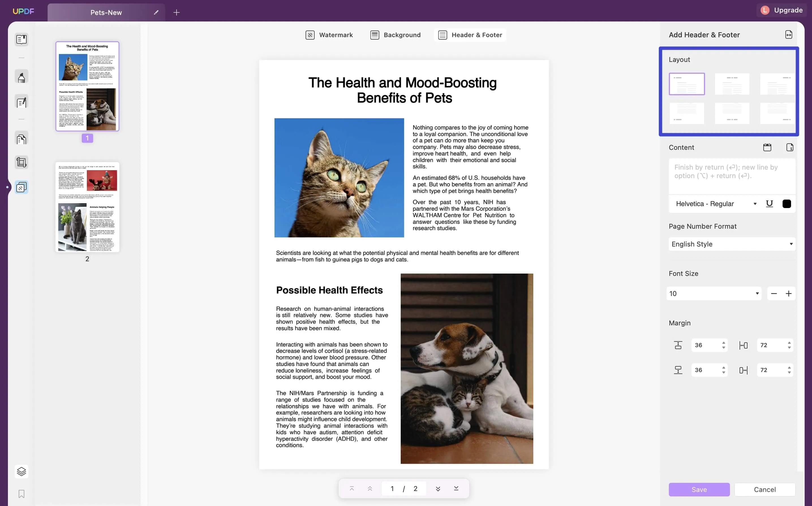Switch to the Watermark tab
This screenshot has height=506, width=812.
tap(328, 34)
